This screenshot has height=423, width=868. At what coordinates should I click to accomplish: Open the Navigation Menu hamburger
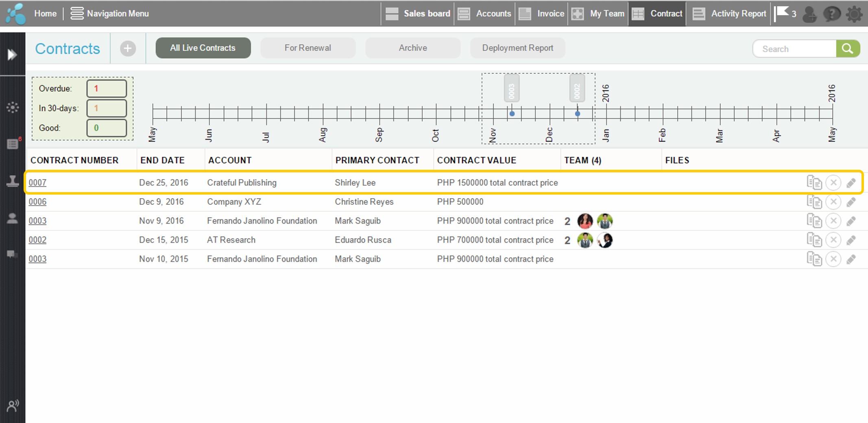point(77,13)
